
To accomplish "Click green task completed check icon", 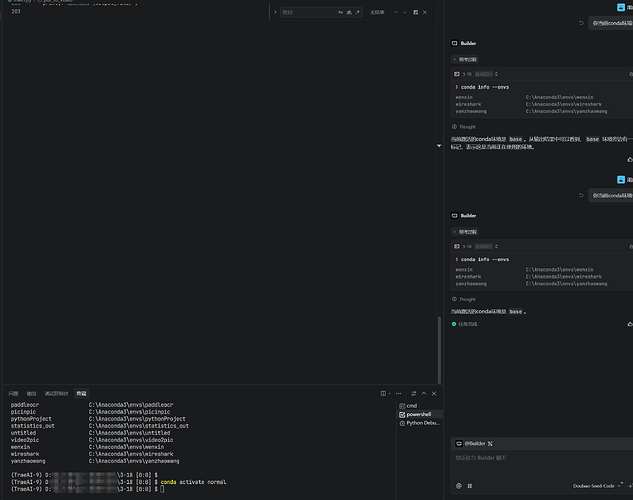I will click(x=454, y=324).
